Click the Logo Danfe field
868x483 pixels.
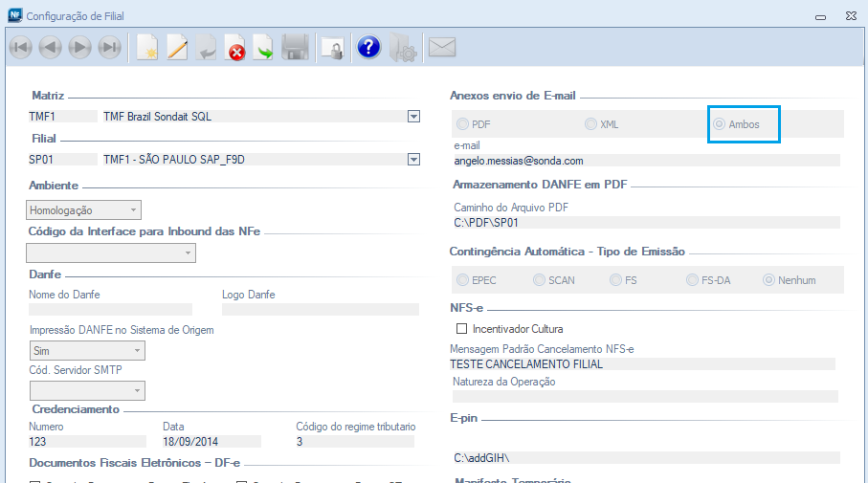click(321, 309)
